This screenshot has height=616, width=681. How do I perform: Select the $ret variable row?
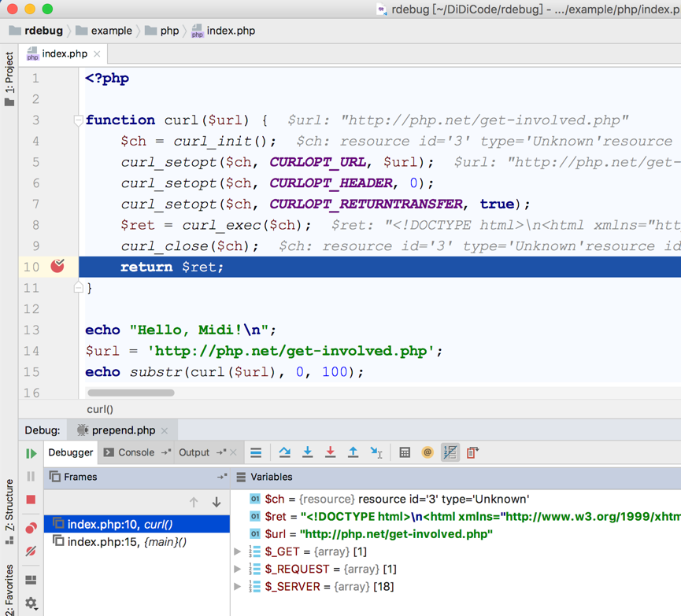456,517
